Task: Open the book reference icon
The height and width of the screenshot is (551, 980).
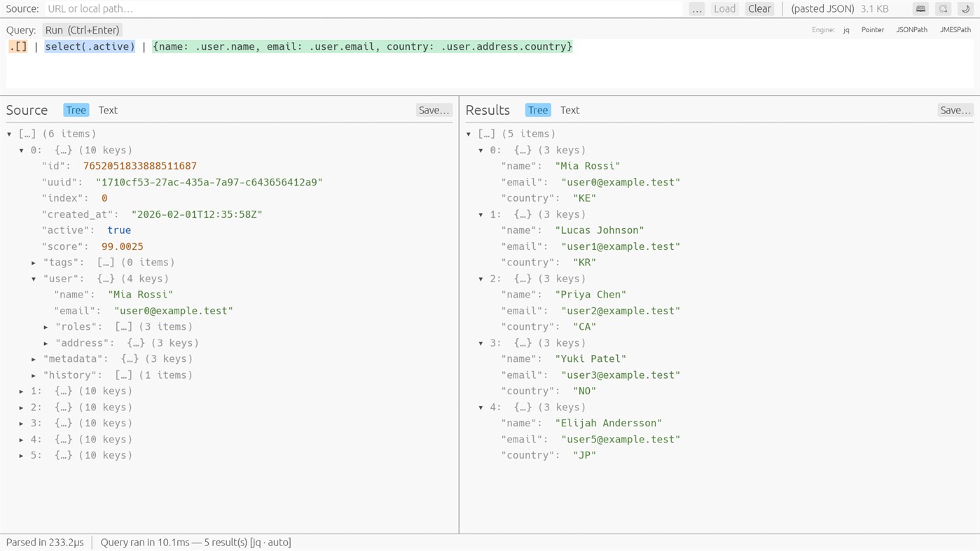Action: (920, 9)
